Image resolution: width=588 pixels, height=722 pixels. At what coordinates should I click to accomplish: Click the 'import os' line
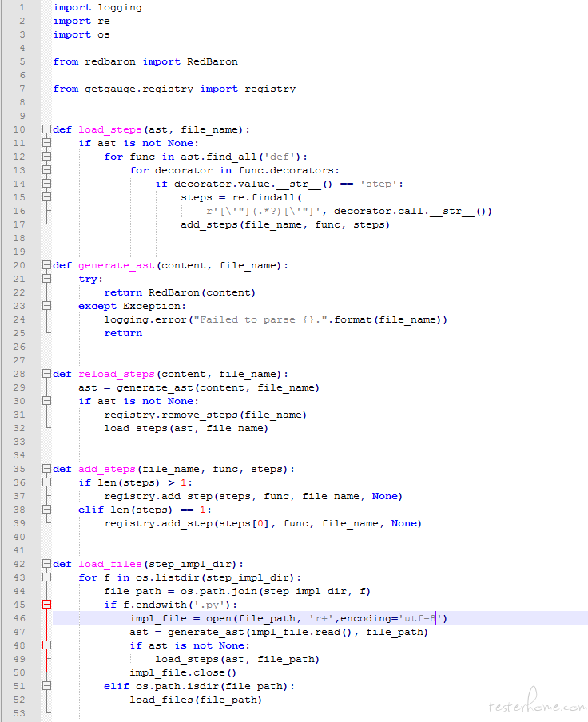tap(81, 35)
